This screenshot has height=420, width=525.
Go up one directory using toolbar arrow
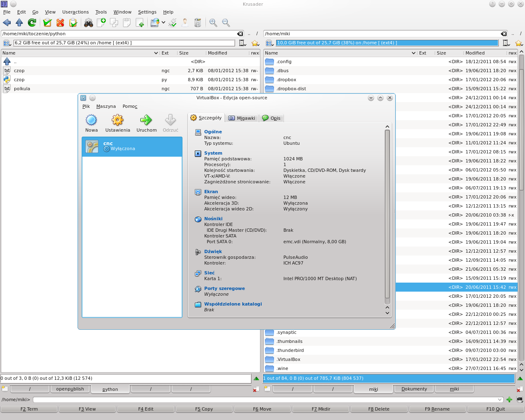(x=19, y=23)
